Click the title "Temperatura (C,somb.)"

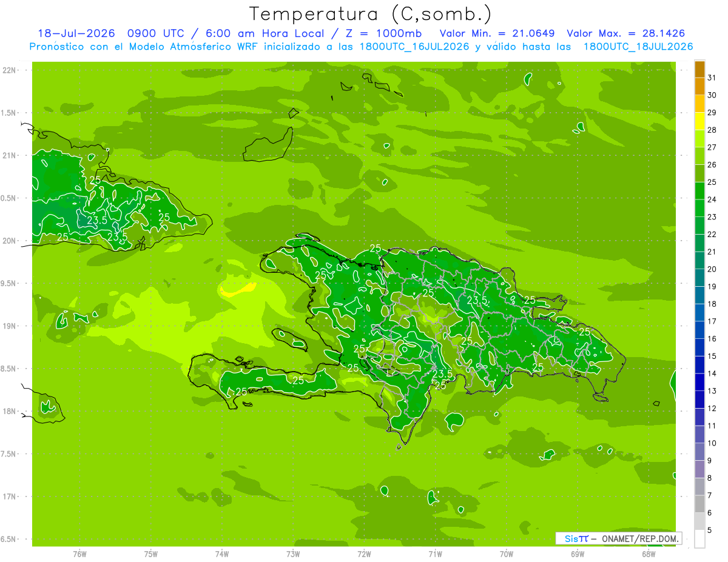pyautogui.click(x=370, y=14)
